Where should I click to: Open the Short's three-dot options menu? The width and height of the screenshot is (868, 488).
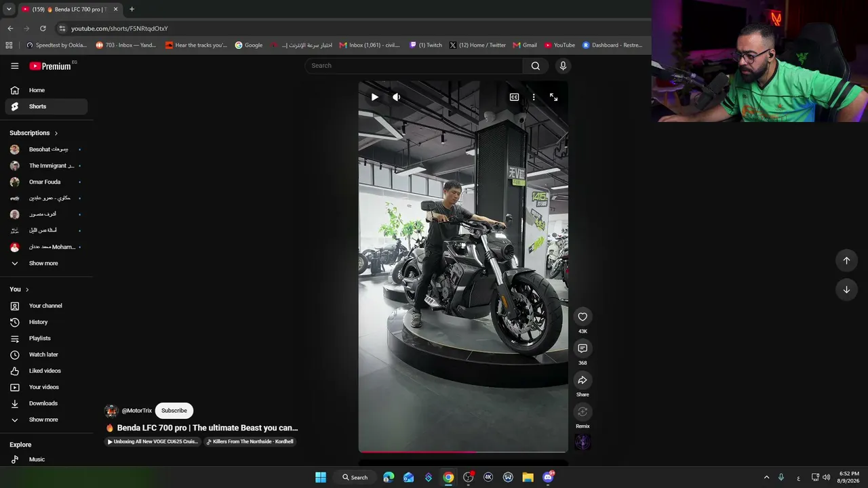pos(534,97)
